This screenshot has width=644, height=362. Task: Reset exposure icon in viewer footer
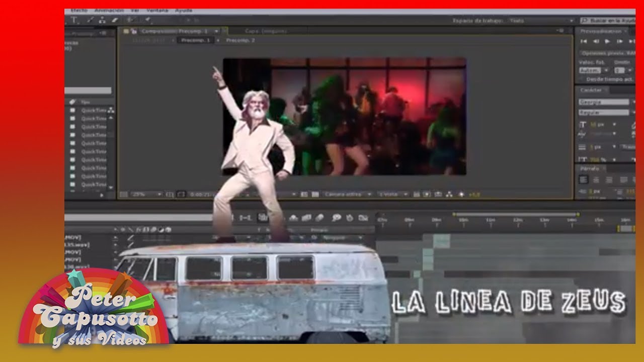coord(461,194)
